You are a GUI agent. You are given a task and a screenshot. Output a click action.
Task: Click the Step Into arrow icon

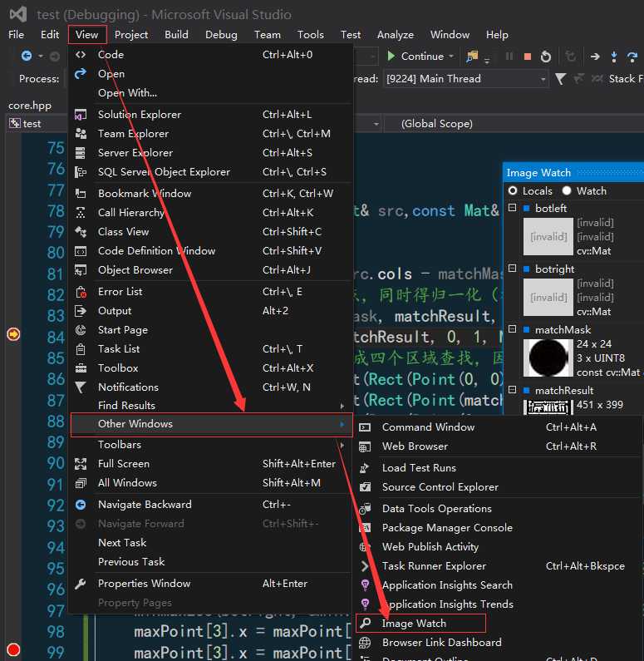click(x=614, y=57)
